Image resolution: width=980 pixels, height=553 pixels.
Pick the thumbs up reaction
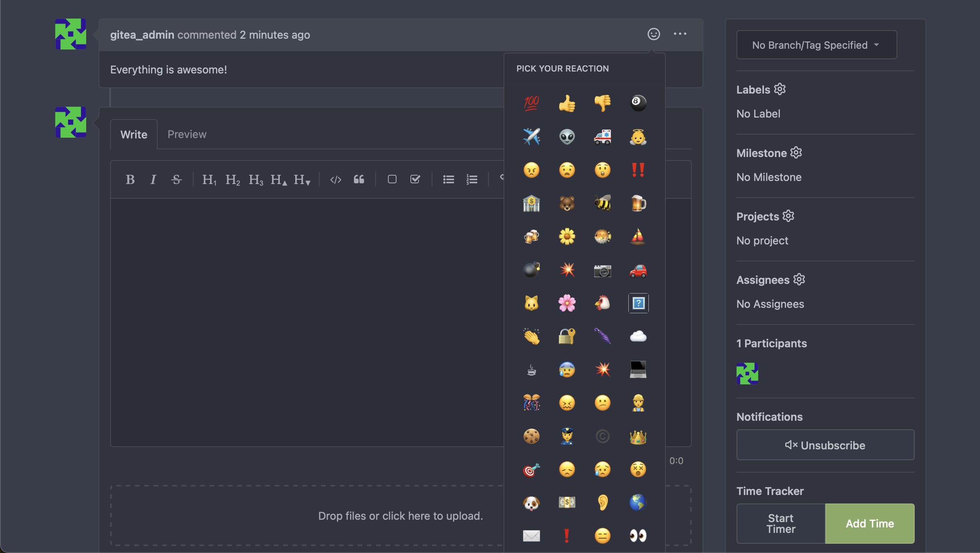pos(567,103)
